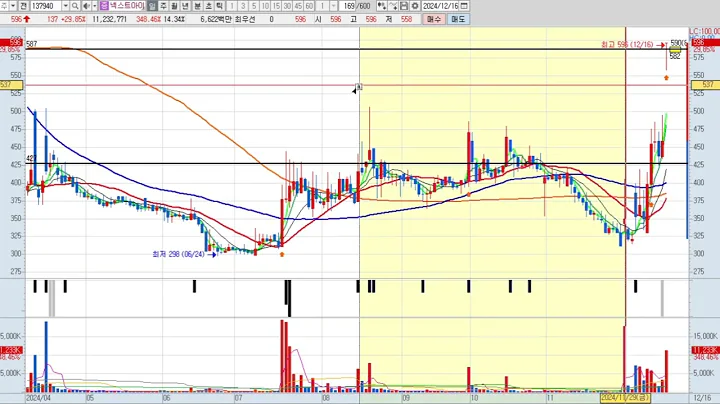Screen dimensions: 720x404
Task: Click the trading volume value 11,232,771
Action: tap(109, 19)
